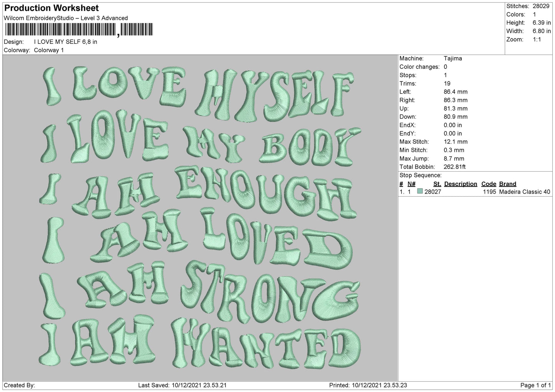555x392 pixels.
Task: Click the barcode below the software name
Action: 78,30
